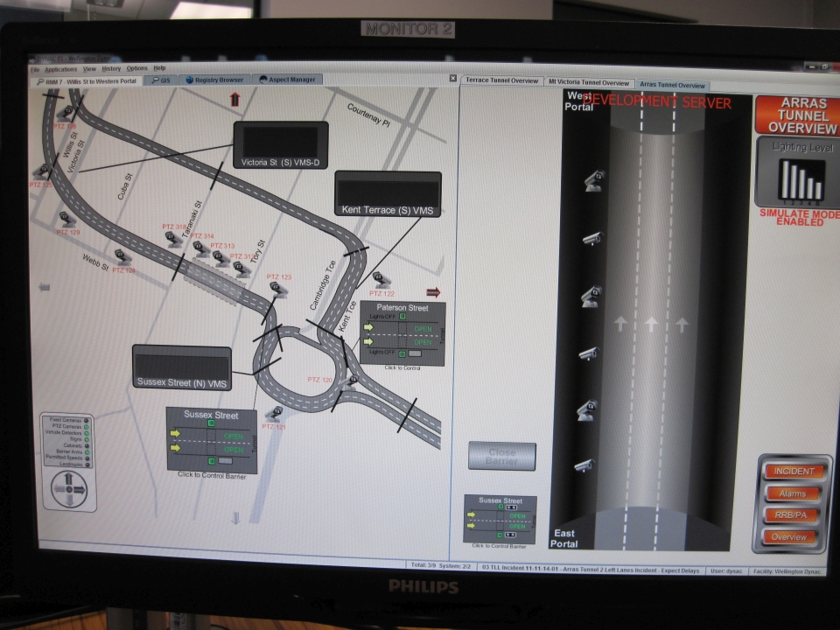Select the PTZ 129 camera icon

67,219
